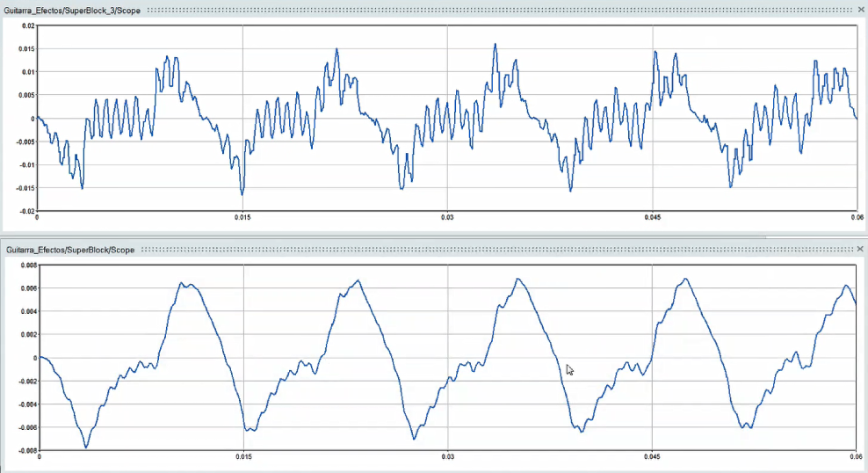Click the 0.01 y-axis label in upper plot

pyautogui.click(x=27, y=72)
